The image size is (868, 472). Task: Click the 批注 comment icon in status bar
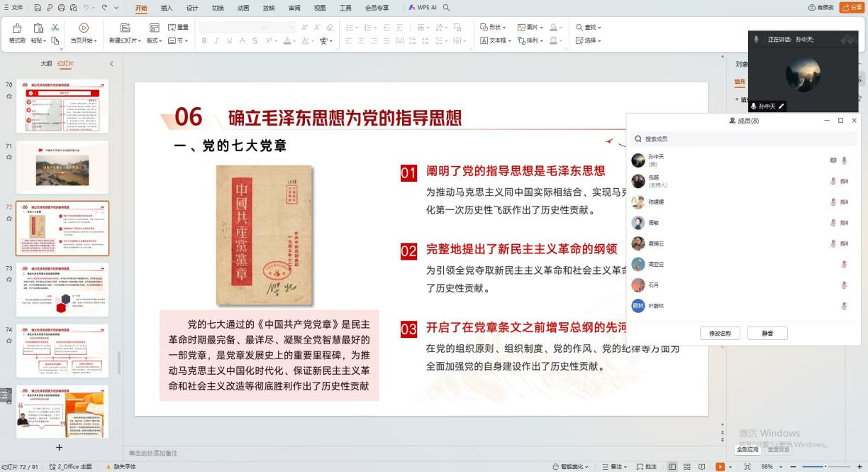[x=647, y=466]
